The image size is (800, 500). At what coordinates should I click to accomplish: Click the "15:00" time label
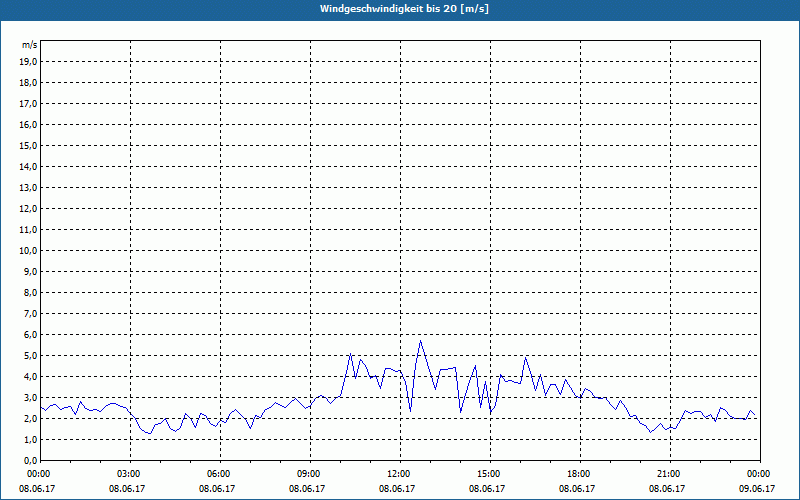(x=490, y=474)
